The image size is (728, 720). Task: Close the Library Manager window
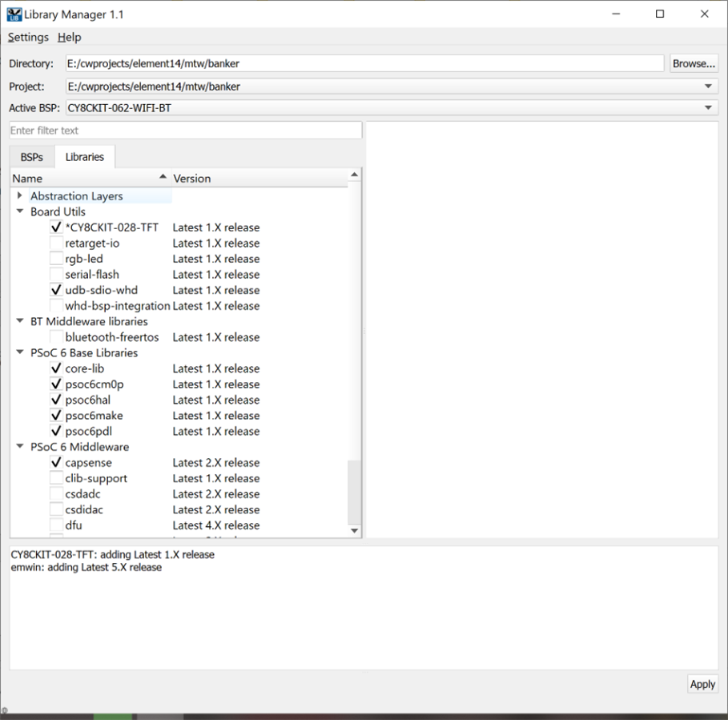tap(704, 14)
